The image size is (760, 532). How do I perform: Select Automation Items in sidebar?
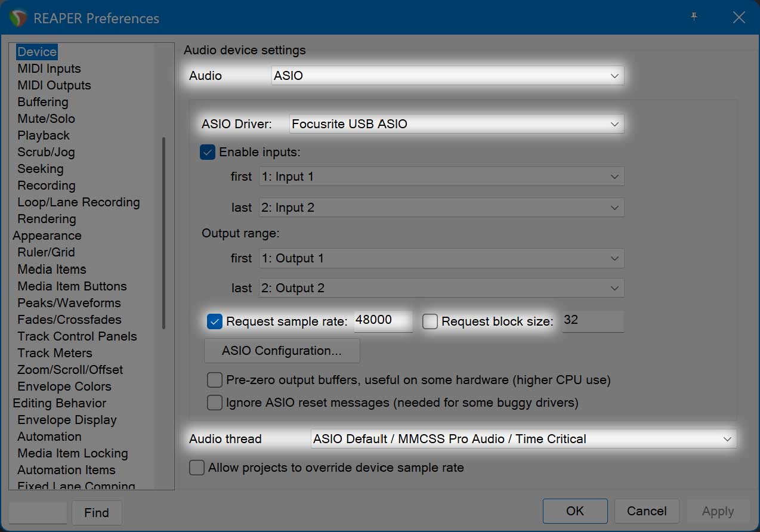pyautogui.click(x=66, y=470)
